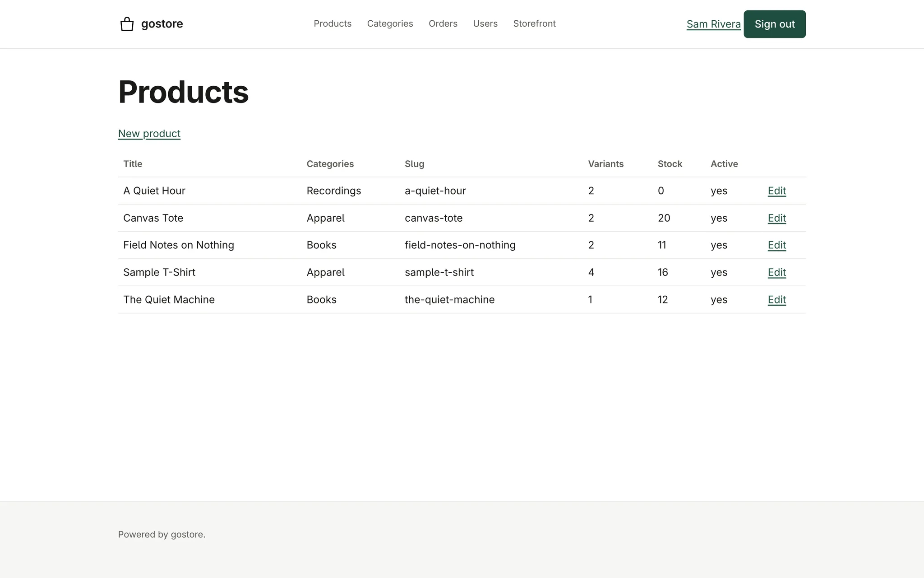This screenshot has height=578, width=924.
Task: Edit the Canvas Tote product
Action: [x=776, y=218]
